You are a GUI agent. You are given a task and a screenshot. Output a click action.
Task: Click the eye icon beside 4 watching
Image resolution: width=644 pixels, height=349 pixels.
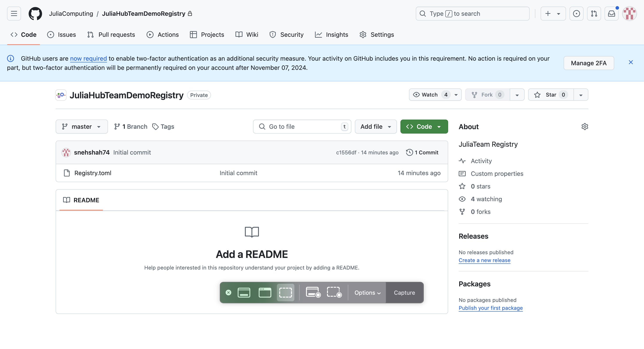point(462,199)
